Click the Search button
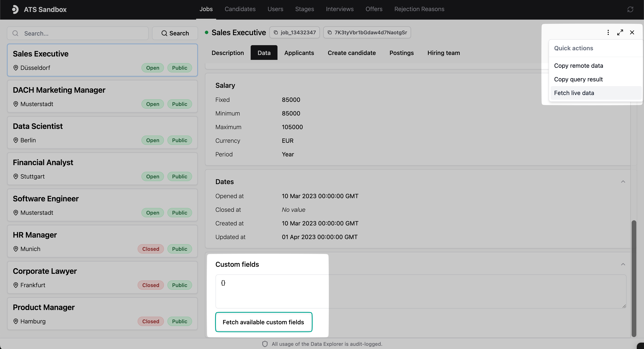This screenshot has height=349, width=644. pyautogui.click(x=175, y=33)
